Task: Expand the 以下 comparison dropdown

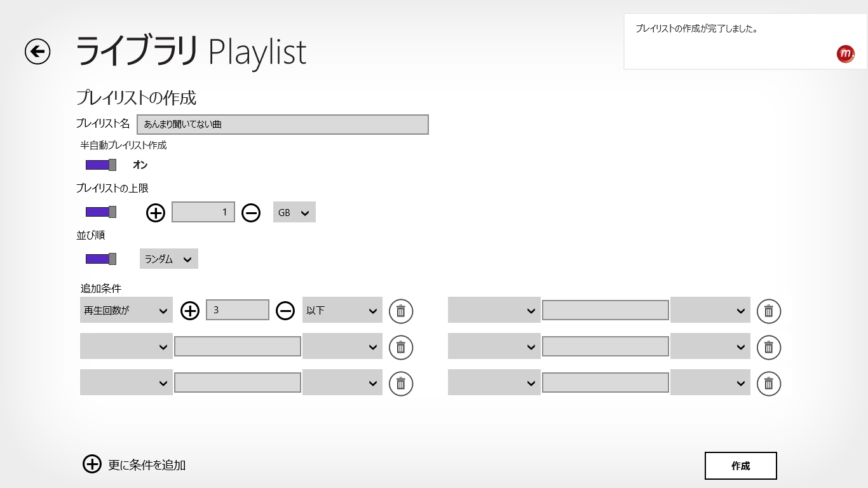Action: (x=342, y=311)
